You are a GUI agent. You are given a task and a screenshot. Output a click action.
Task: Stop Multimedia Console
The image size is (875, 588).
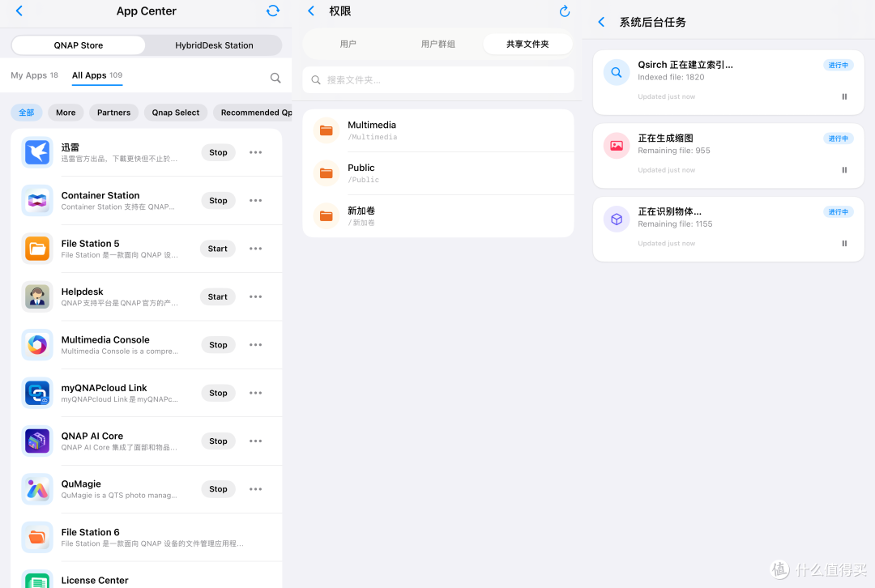click(218, 345)
